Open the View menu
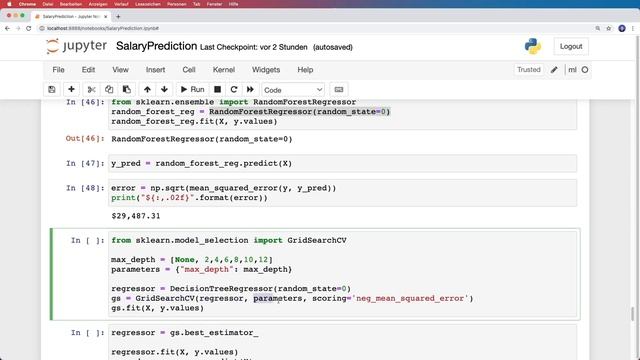The width and height of the screenshot is (640, 360). pos(120,70)
